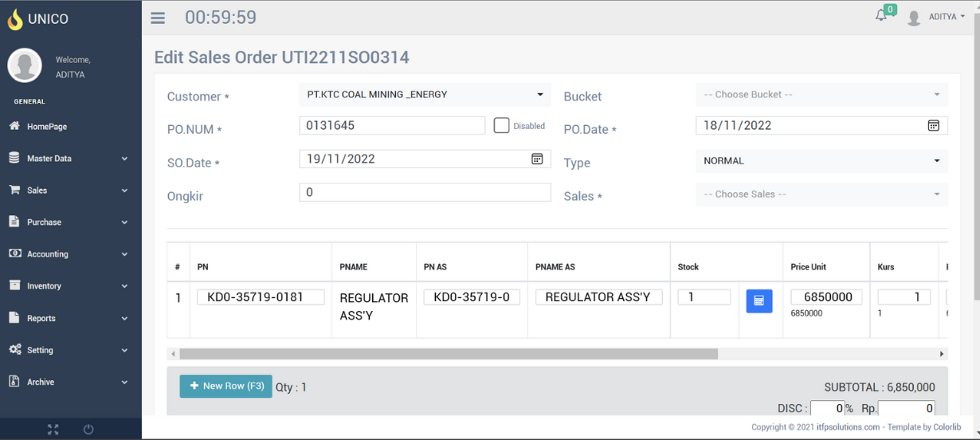Toggle the Disabled checkbox beside PO.NUM
The height and width of the screenshot is (440, 980).
pyautogui.click(x=501, y=125)
